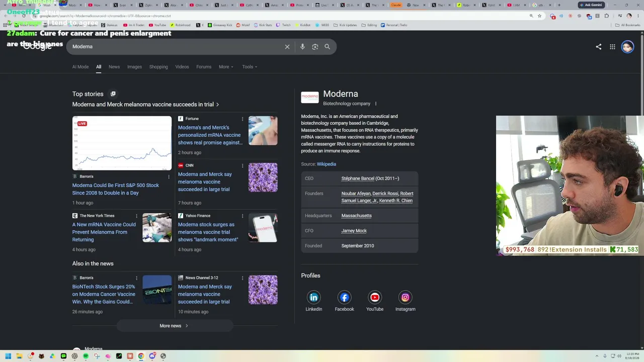Open the Jamey Mock CFO link

[354, 231]
